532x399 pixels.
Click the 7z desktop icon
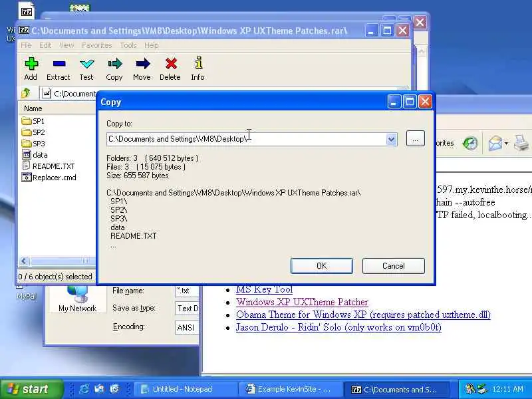click(x=27, y=11)
